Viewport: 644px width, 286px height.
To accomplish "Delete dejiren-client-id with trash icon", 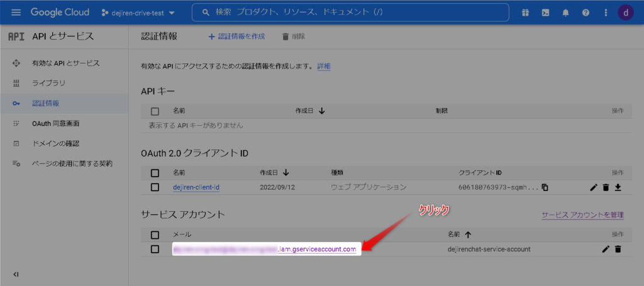I will click(606, 187).
